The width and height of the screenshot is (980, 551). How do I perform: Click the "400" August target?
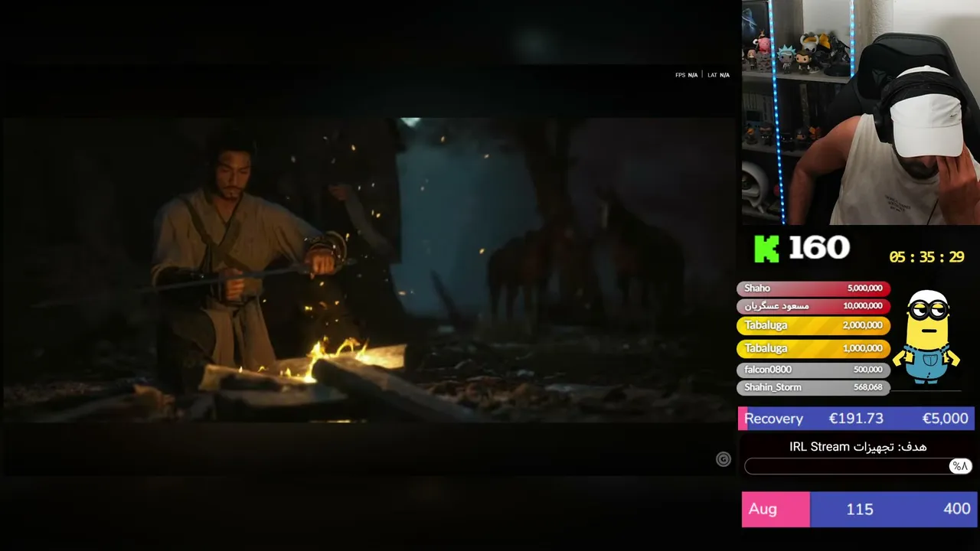(957, 509)
